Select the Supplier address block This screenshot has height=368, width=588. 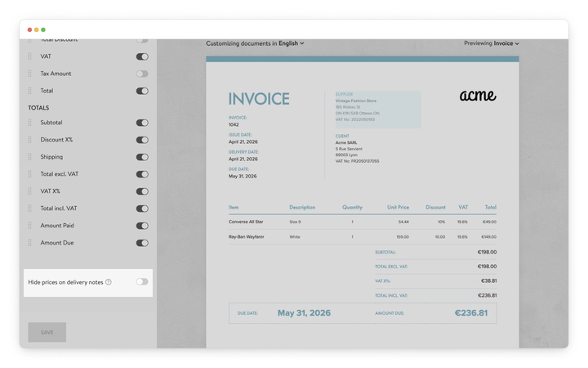point(376,110)
